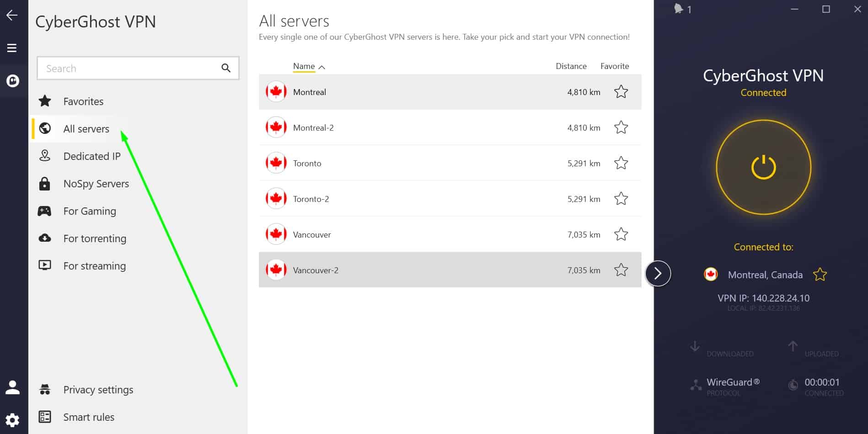Open the notifications bell icon

pos(679,9)
